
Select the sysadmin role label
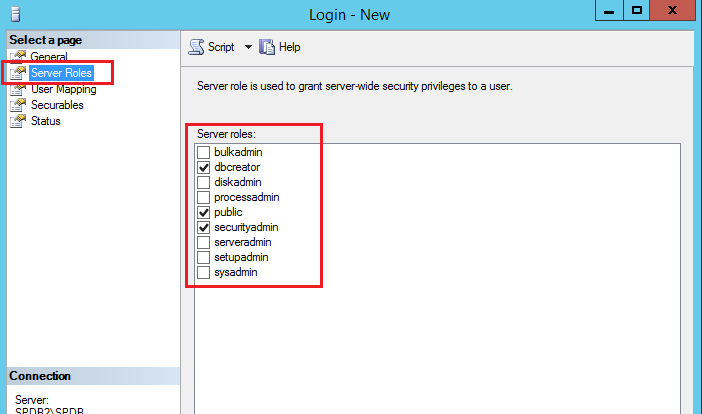(236, 272)
